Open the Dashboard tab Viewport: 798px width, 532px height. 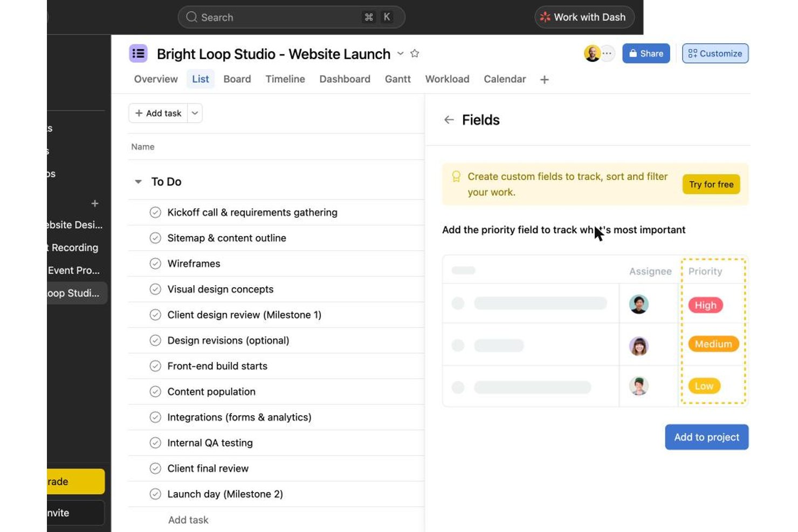click(x=345, y=79)
